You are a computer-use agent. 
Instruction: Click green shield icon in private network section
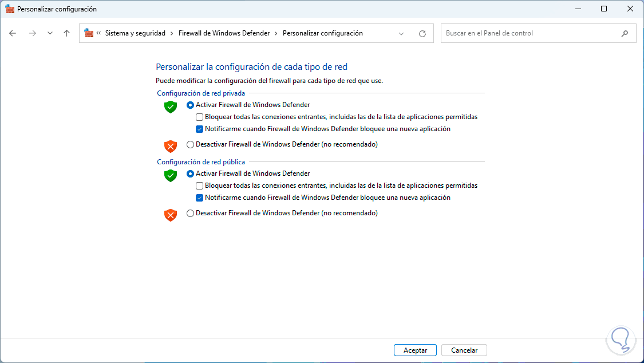point(171,106)
